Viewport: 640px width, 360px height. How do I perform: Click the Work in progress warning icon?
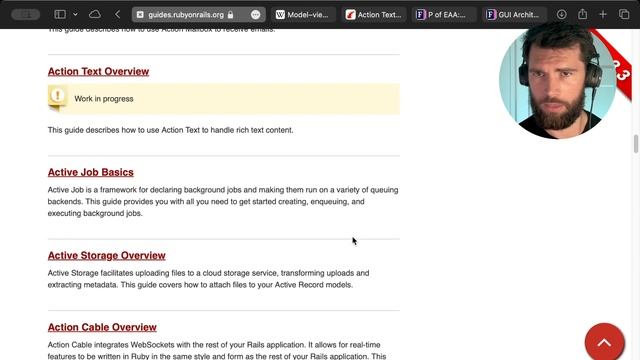point(58,98)
